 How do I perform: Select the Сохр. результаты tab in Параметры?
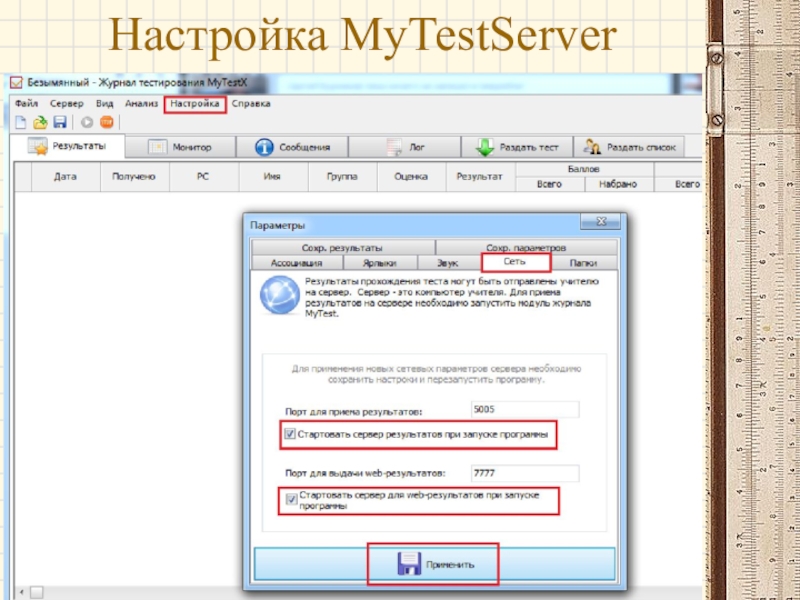[x=342, y=247]
